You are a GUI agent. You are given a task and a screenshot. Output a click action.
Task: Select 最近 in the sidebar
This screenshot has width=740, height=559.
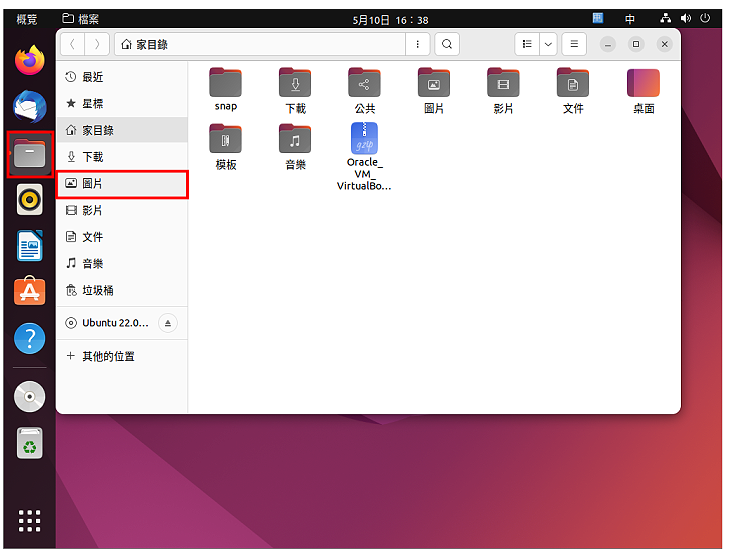click(x=122, y=77)
